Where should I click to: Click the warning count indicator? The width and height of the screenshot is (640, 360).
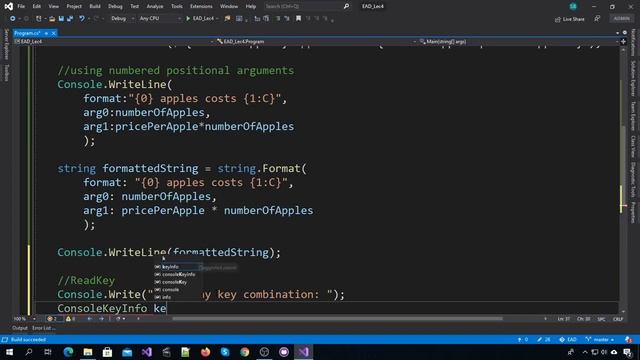[71, 319]
